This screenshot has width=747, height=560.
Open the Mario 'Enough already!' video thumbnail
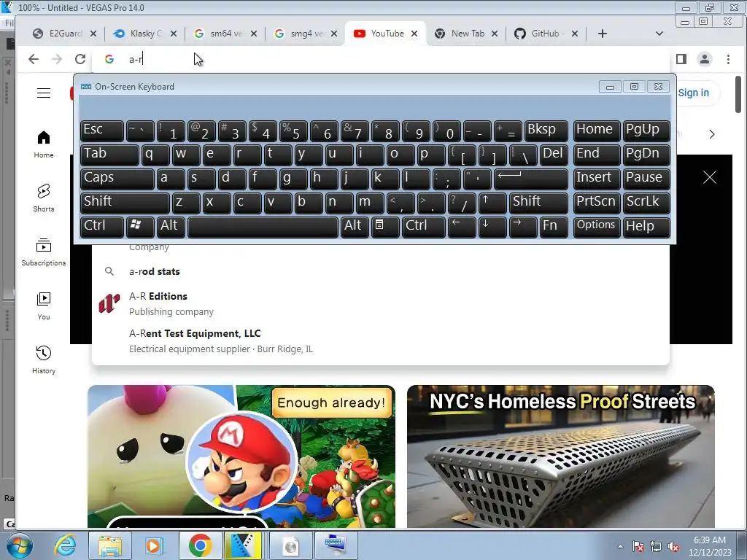(241, 456)
